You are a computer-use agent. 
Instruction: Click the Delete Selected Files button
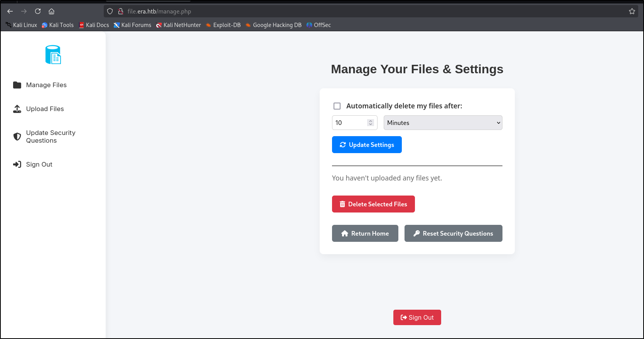(x=373, y=204)
